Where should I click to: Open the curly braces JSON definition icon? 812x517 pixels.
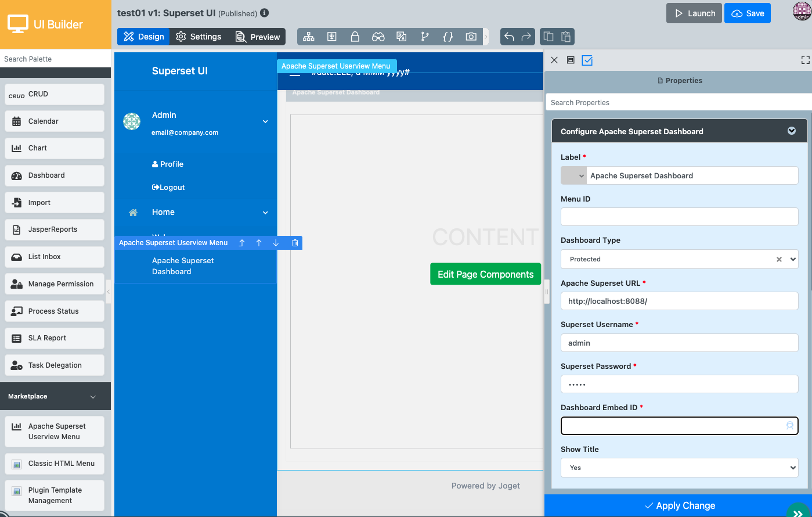point(447,37)
